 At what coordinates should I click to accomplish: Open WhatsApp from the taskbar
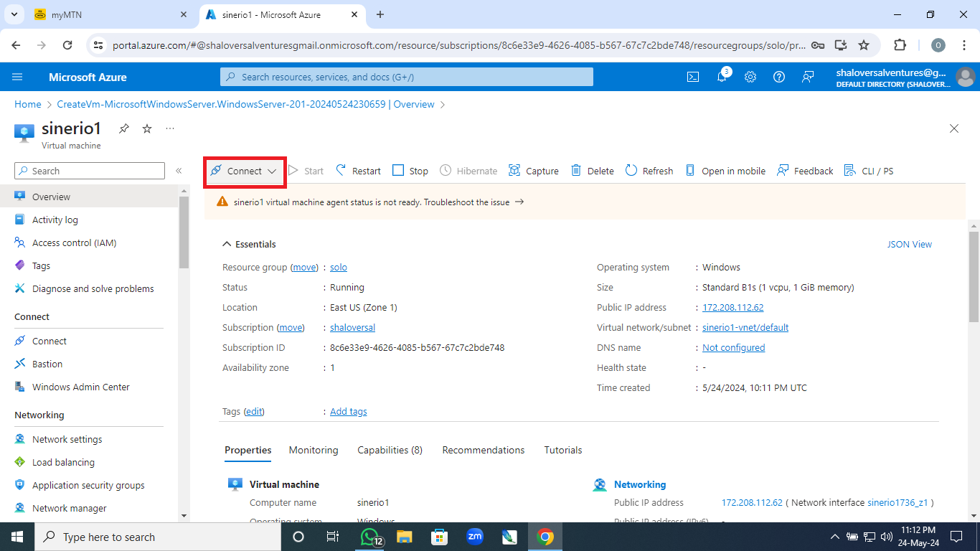(370, 537)
